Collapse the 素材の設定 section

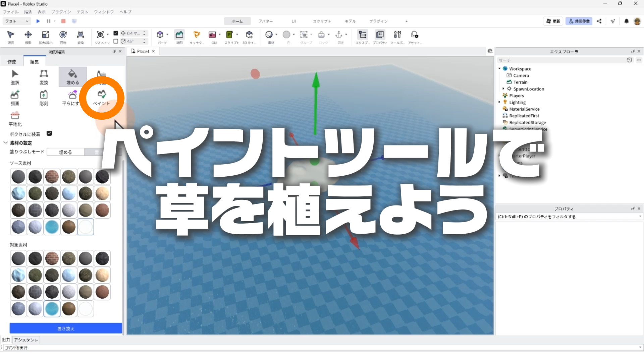pyautogui.click(x=6, y=143)
